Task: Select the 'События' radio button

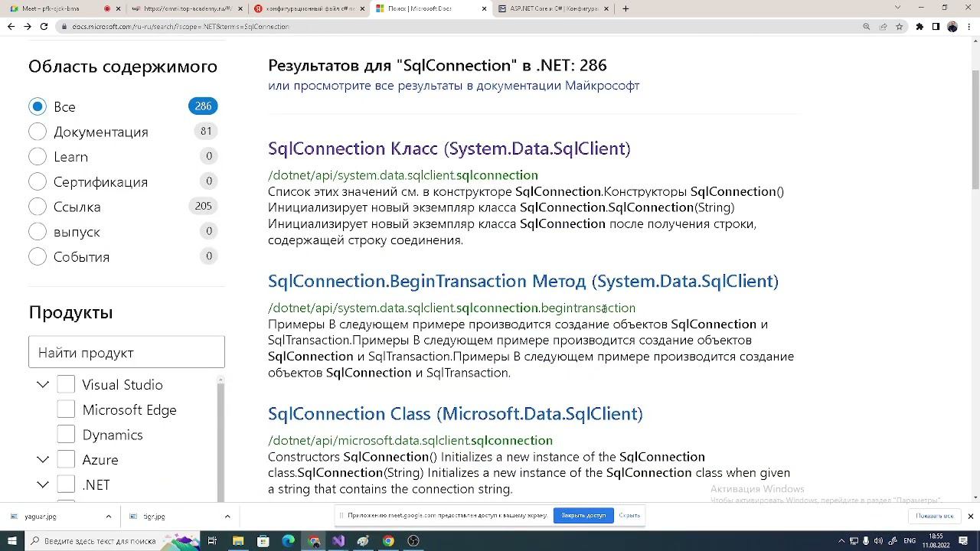Action: (38, 256)
